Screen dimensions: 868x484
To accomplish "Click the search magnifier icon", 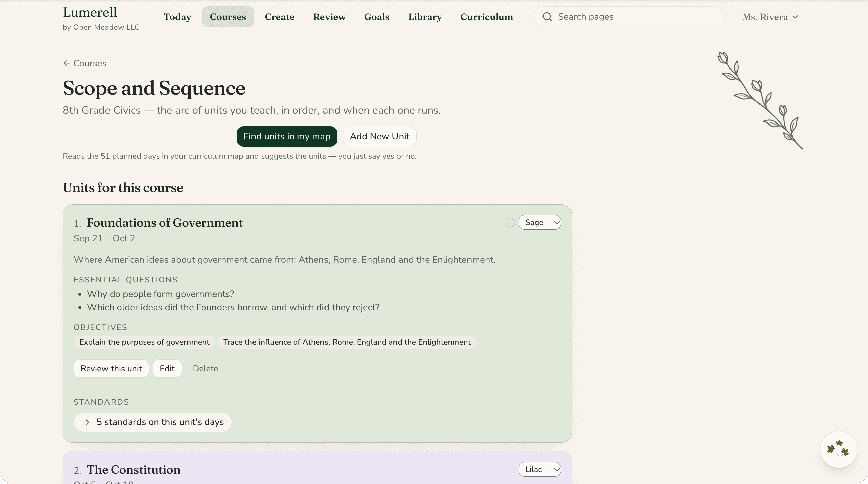I will (547, 17).
